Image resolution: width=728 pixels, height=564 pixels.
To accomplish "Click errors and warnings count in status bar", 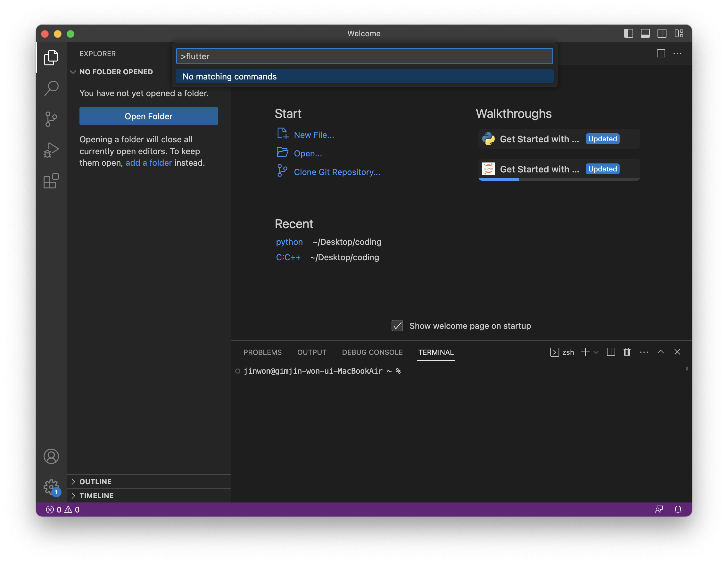I will tap(63, 510).
